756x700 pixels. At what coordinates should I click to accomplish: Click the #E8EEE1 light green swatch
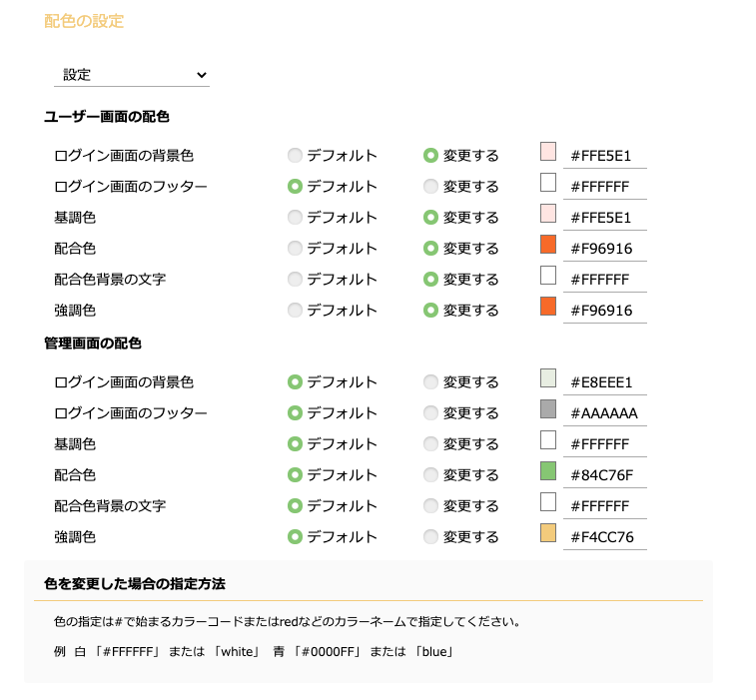tap(548, 378)
